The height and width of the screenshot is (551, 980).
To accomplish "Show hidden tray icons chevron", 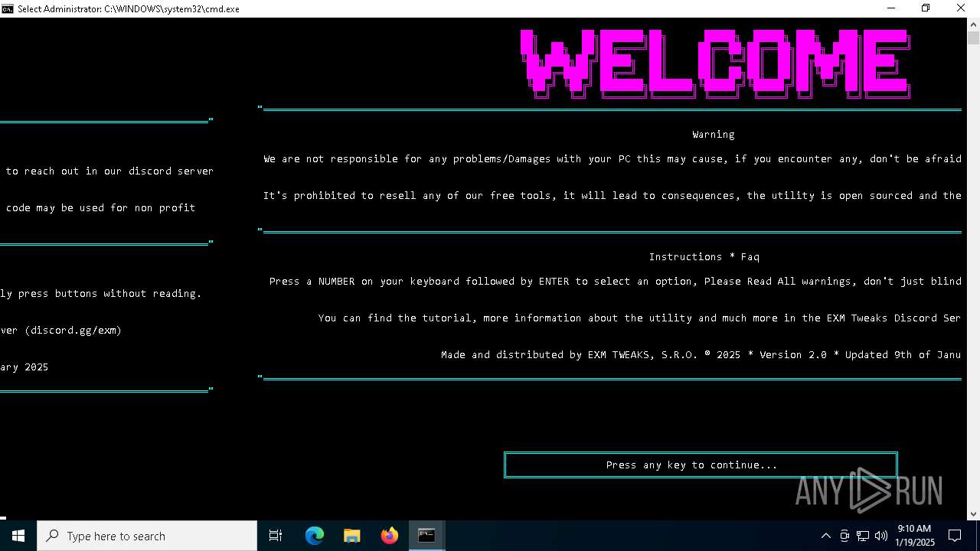I will (x=825, y=536).
